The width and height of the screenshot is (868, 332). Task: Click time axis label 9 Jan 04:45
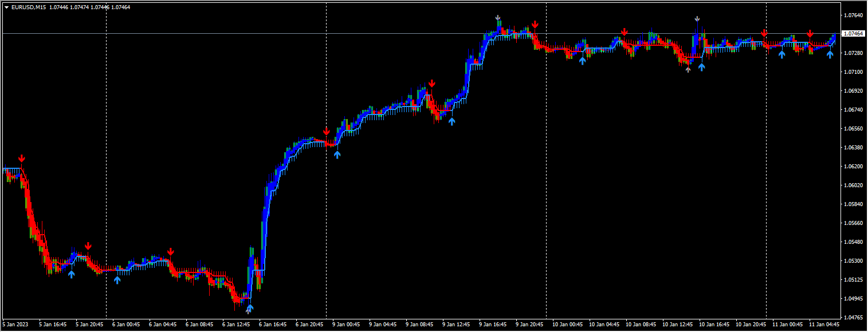click(x=383, y=325)
